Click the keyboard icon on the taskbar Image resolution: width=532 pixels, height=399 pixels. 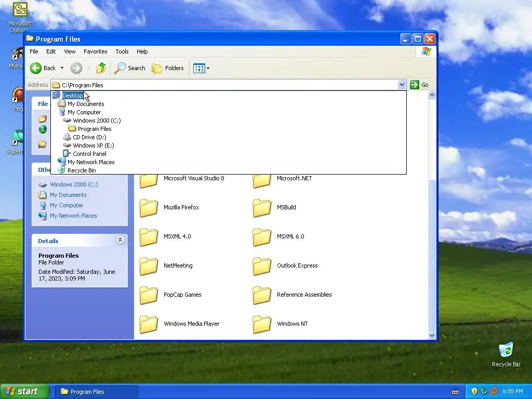(x=455, y=392)
